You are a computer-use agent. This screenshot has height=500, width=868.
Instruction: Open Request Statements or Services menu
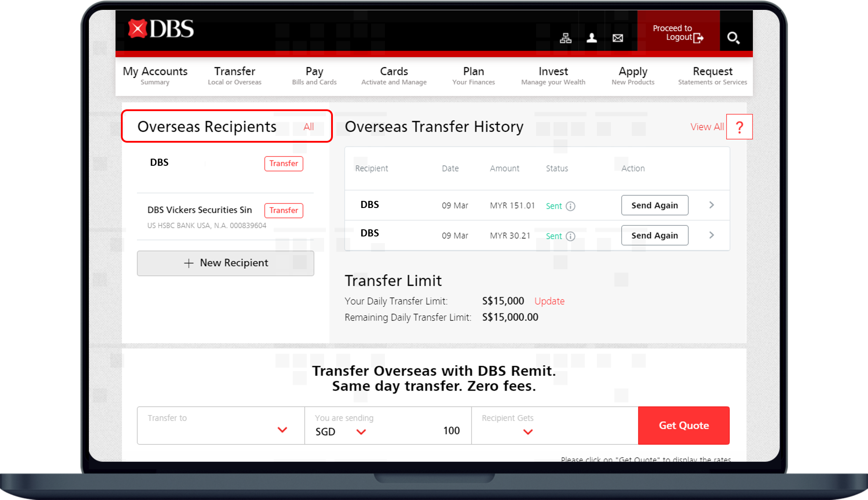[712, 76]
